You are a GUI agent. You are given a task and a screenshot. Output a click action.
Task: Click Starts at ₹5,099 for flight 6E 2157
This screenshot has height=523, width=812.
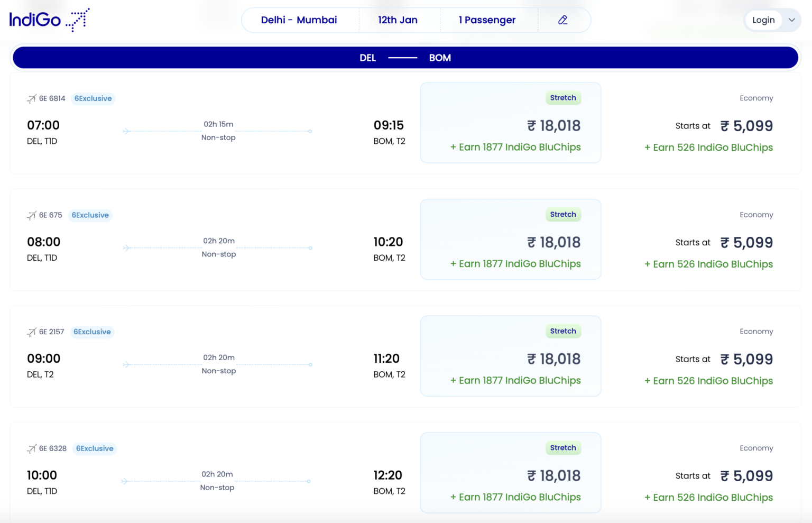tap(723, 359)
